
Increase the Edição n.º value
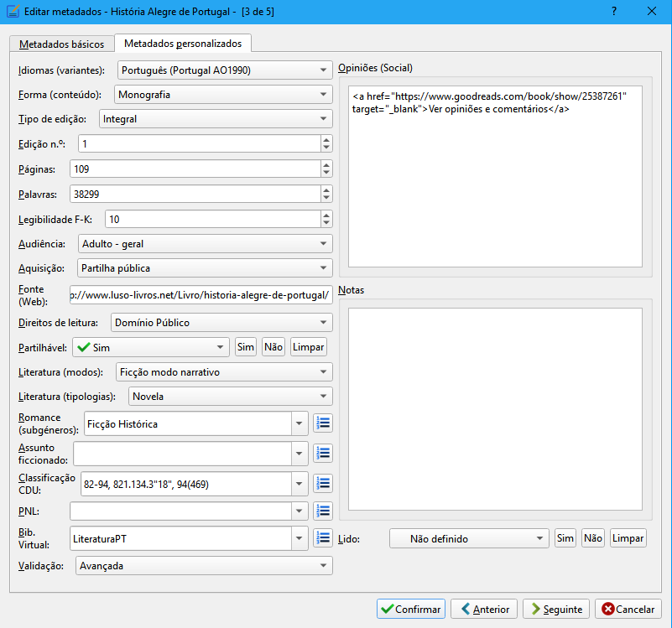click(x=326, y=140)
